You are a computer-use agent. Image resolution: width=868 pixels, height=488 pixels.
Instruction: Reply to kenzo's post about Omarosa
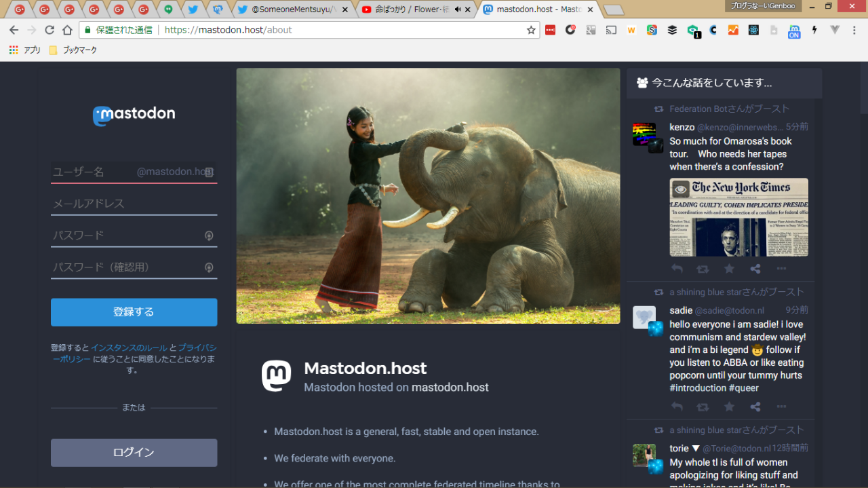click(677, 269)
